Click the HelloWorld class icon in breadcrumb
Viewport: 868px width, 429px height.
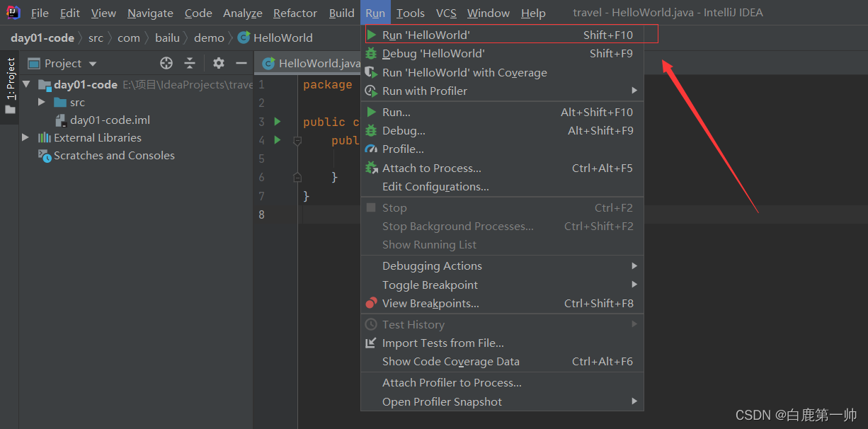(244, 38)
